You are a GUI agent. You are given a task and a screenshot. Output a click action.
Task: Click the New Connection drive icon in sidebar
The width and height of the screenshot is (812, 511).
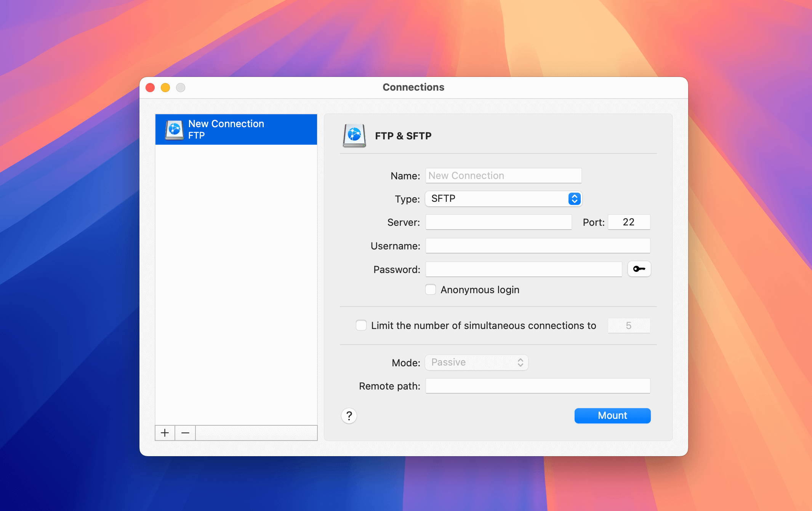pos(175,129)
